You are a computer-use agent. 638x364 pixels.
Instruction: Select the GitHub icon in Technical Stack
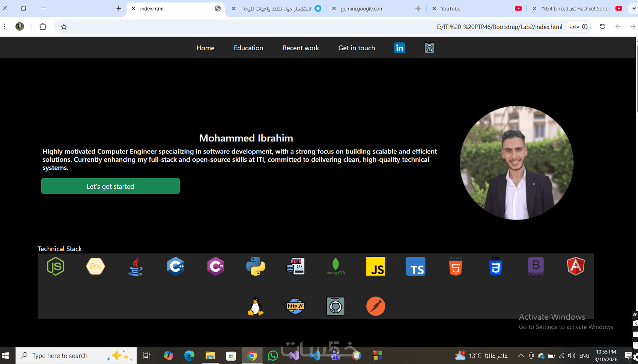(336, 306)
